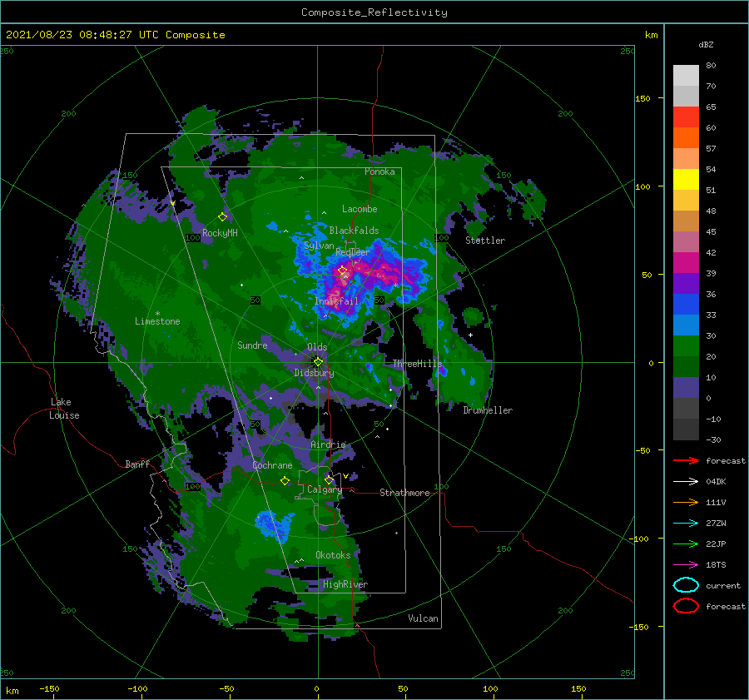
Task: Click the Lake Louise label
Action: pyautogui.click(x=64, y=409)
